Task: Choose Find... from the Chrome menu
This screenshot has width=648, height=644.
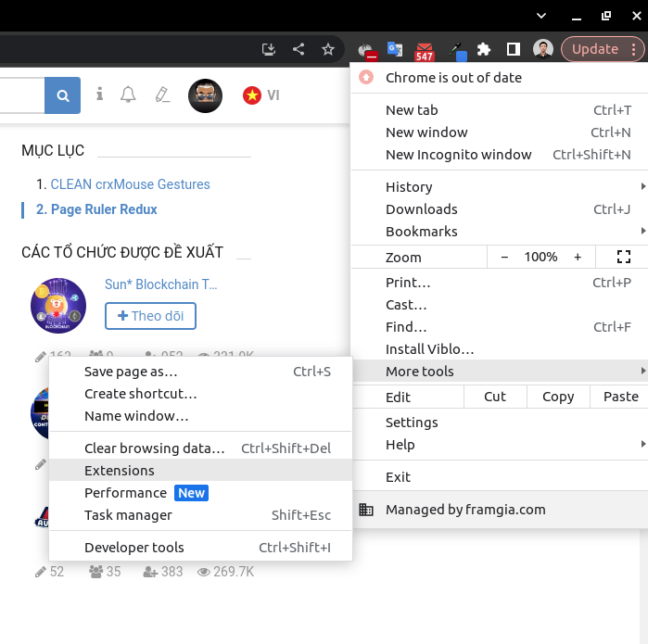Action: [x=500, y=327]
